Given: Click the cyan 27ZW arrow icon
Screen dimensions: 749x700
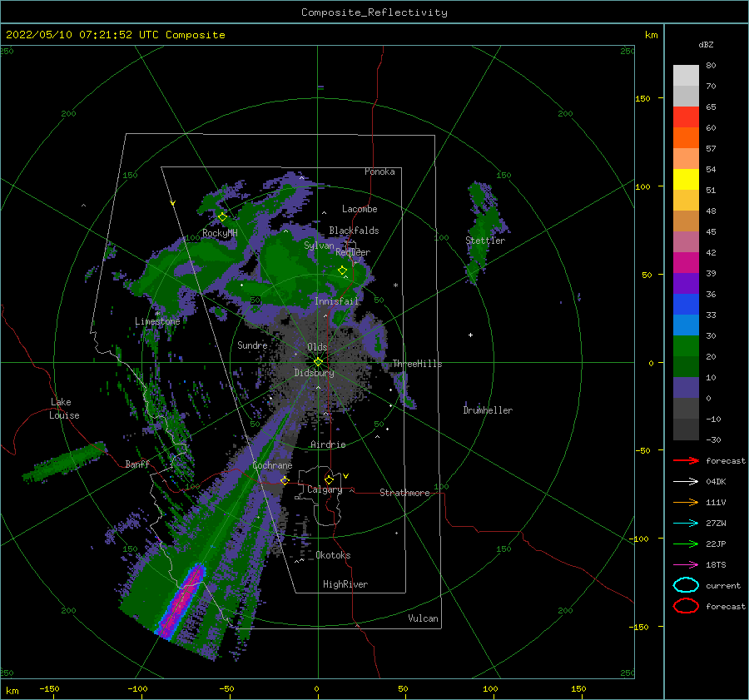Looking at the screenshot, I should click(x=686, y=524).
